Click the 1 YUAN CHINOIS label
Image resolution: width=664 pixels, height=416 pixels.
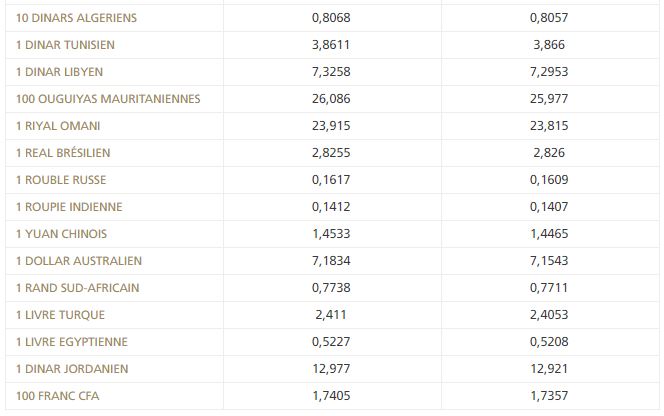(x=62, y=234)
